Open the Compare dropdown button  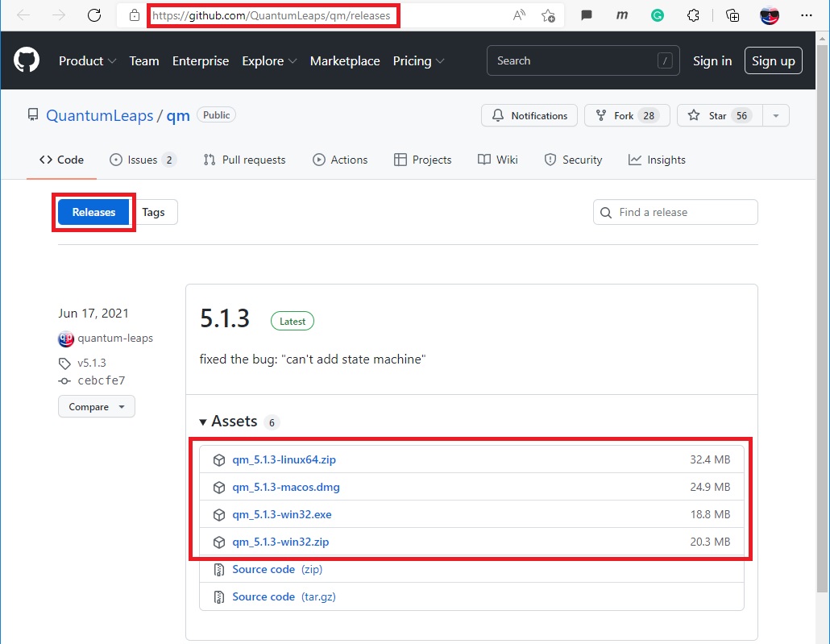[97, 407]
